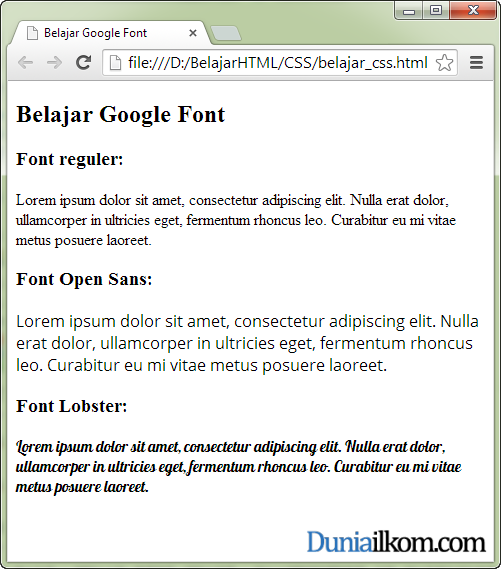Viewport: 501px width, 569px height.
Task: Click the Font Open Sans heading
Action: [84, 279]
